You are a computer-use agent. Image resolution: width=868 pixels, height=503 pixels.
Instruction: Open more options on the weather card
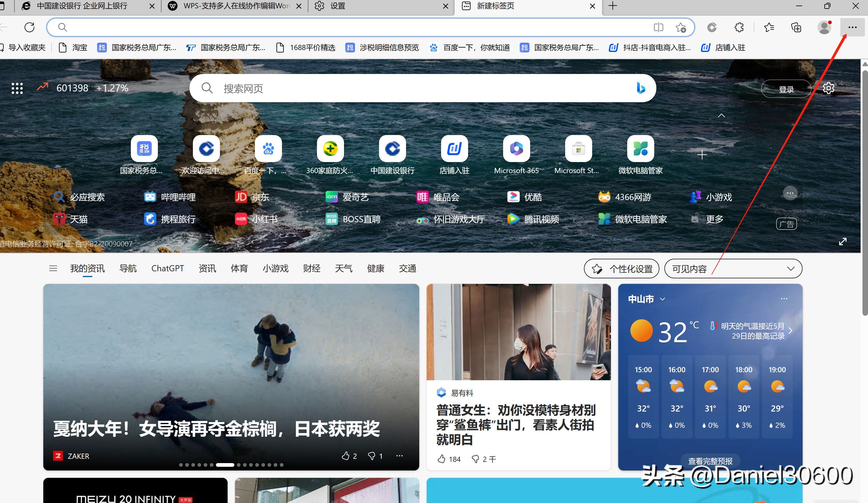pyautogui.click(x=784, y=299)
